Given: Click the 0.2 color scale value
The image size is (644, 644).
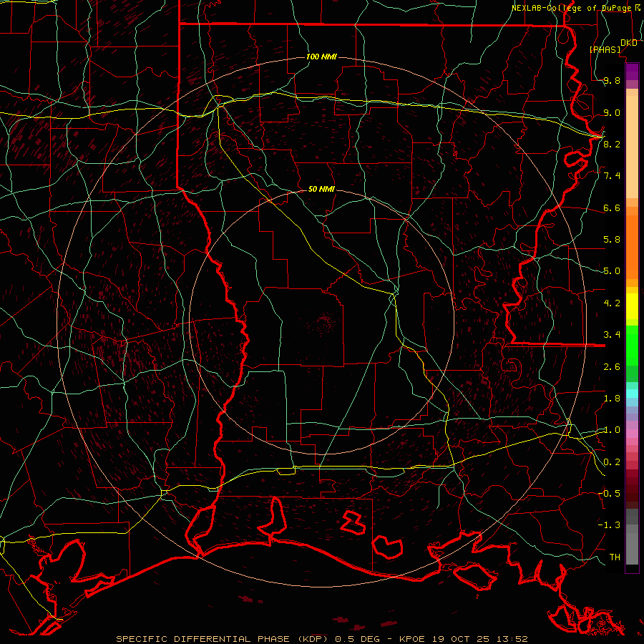Looking at the screenshot, I should pyautogui.click(x=612, y=462).
